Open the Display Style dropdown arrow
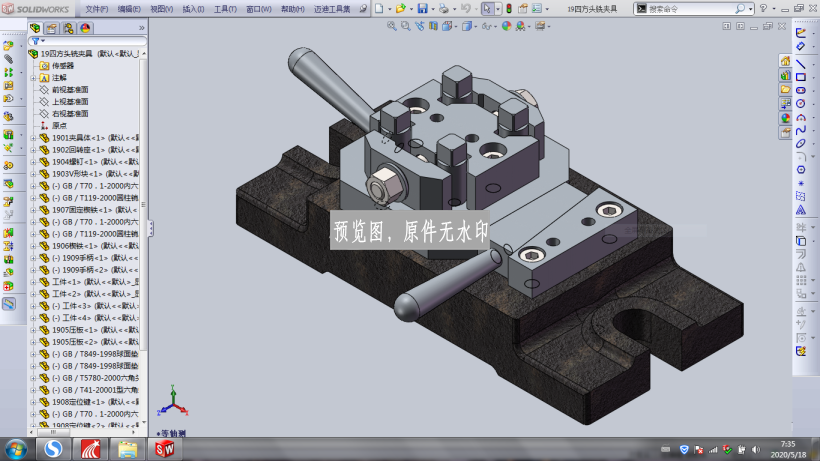Viewport: 820px width, 461px height. [x=475, y=26]
